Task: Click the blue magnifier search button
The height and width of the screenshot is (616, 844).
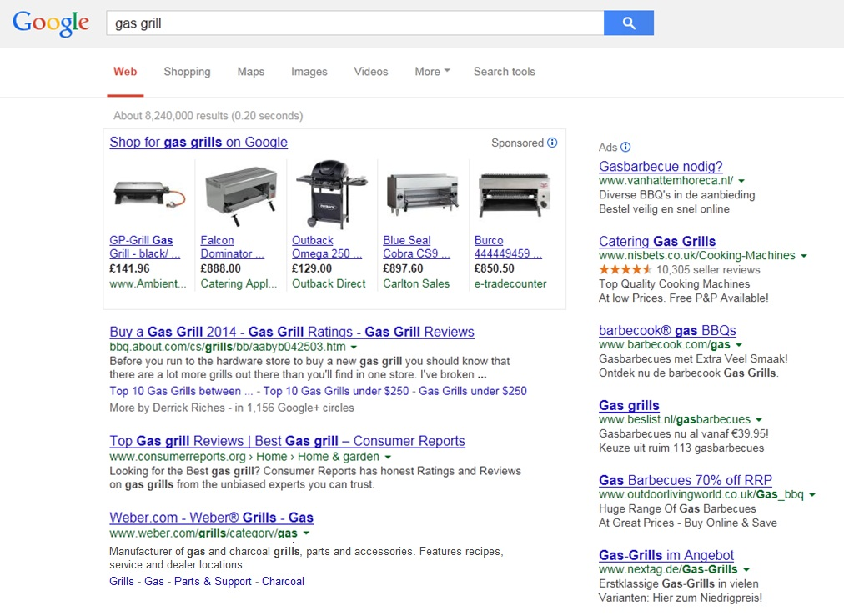Action: point(628,23)
